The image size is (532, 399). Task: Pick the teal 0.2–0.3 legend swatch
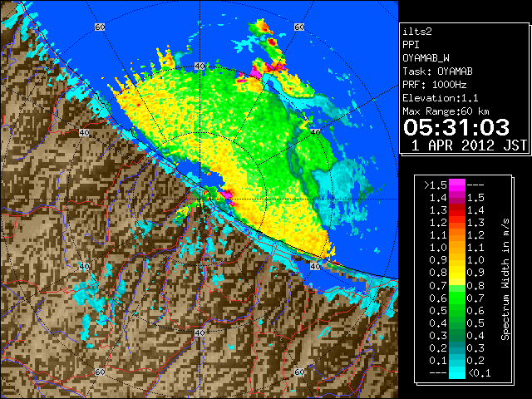click(x=456, y=348)
